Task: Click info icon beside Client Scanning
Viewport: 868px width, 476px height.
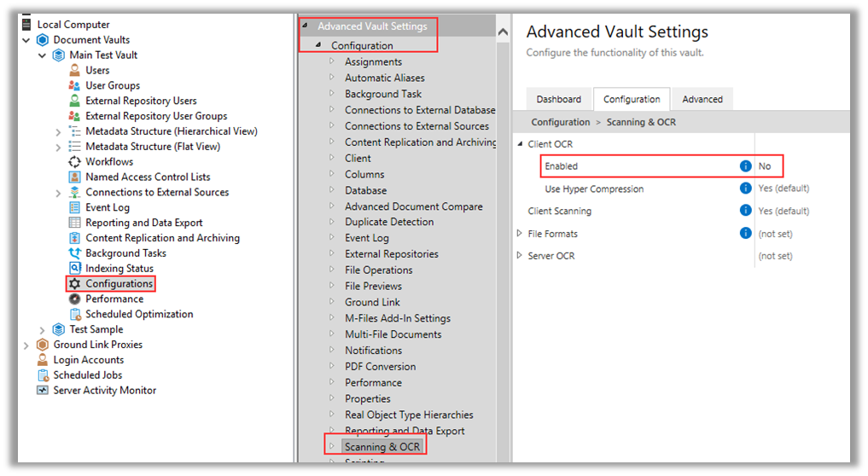Action: 746,211
